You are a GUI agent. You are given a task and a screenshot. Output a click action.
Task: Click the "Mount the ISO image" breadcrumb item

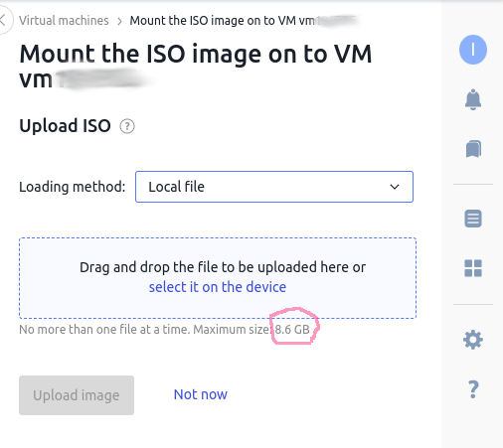246,21
